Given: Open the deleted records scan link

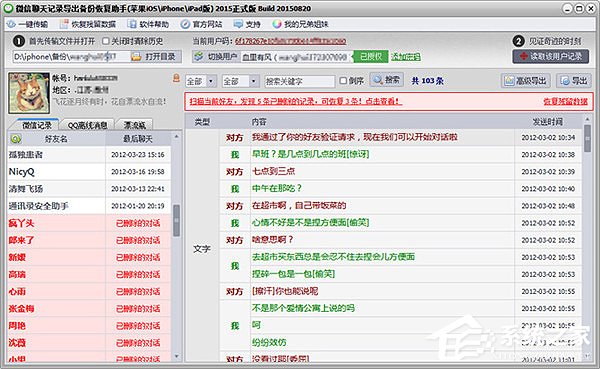Looking at the screenshot, I should pyautogui.click(x=296, y=101).
